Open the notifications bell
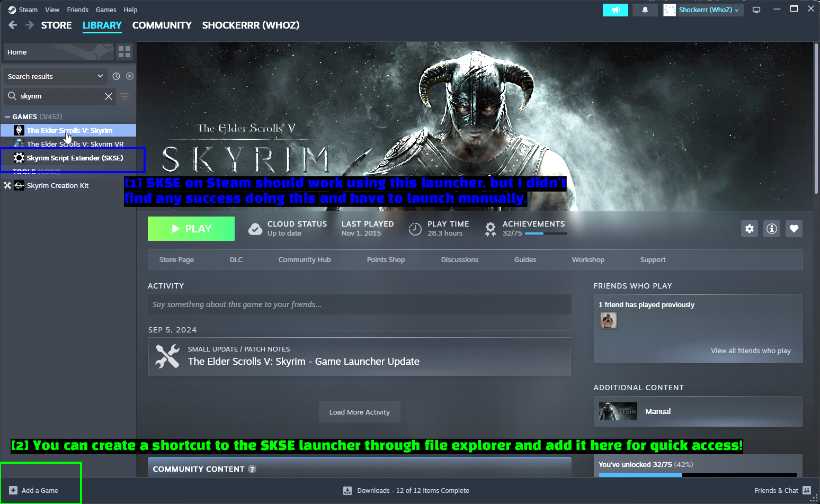 point(645,10)
